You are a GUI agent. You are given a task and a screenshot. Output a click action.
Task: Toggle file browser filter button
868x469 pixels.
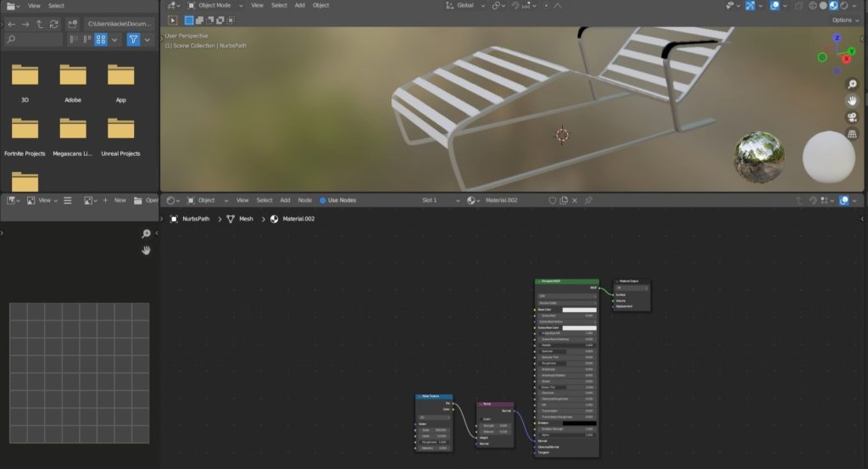[133, 39]
